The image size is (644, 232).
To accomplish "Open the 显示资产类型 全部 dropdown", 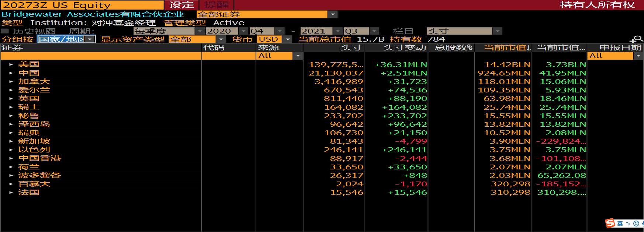I will (x=221, y=39).
